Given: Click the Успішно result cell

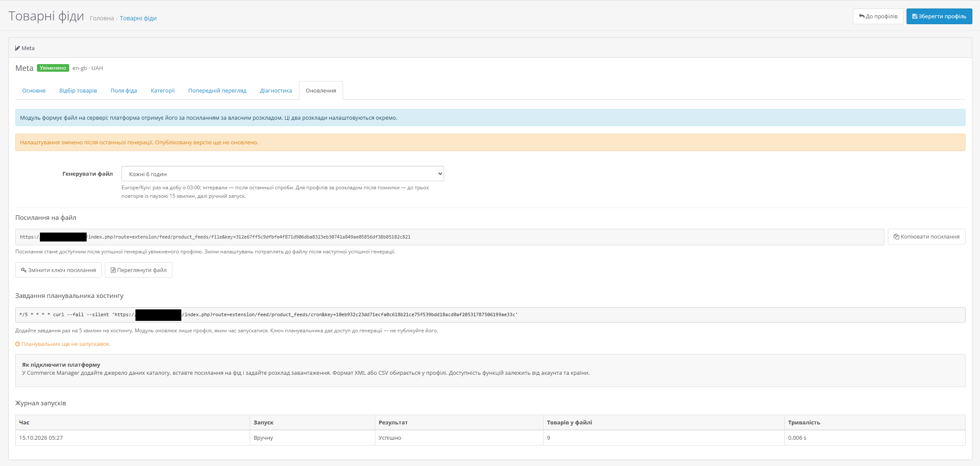Looking at the screenshot, I should (x=459, y=438).
